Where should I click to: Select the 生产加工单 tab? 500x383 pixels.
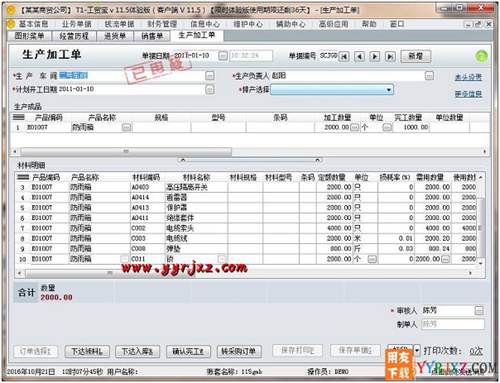pyautogui.click(x=197, y=35)
